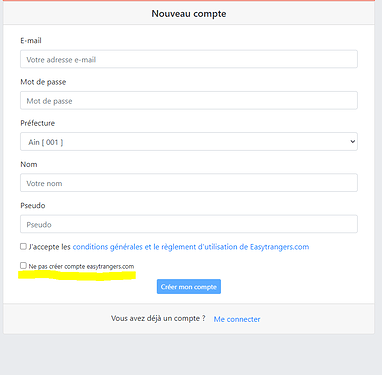Click the E-mail field label
Image resolution: width=382 pixels, height=375 pixels.
click(x=31, y=41)
